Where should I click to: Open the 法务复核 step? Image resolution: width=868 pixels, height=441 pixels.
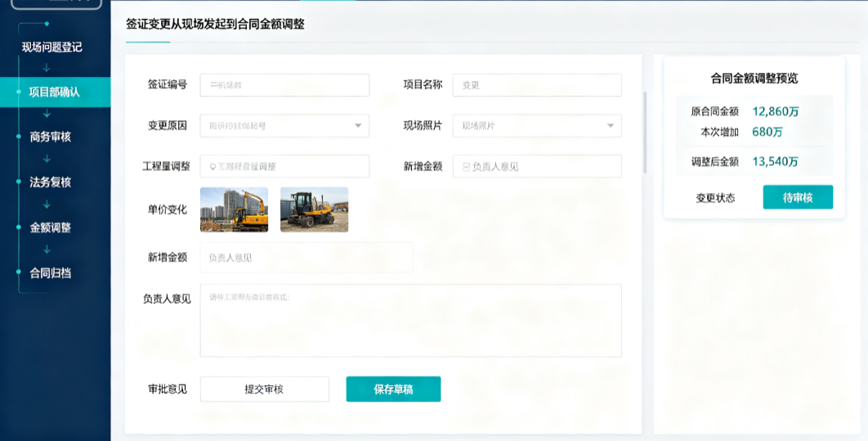point(51,182)
